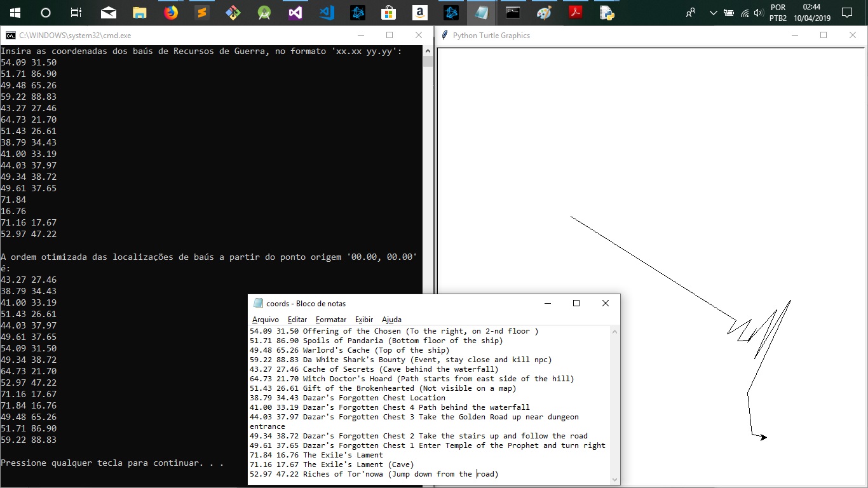This screenshot has width=868, height=488.
Task: Open Battle.net icon next to VS Code
Action: (x=358, y=13)
